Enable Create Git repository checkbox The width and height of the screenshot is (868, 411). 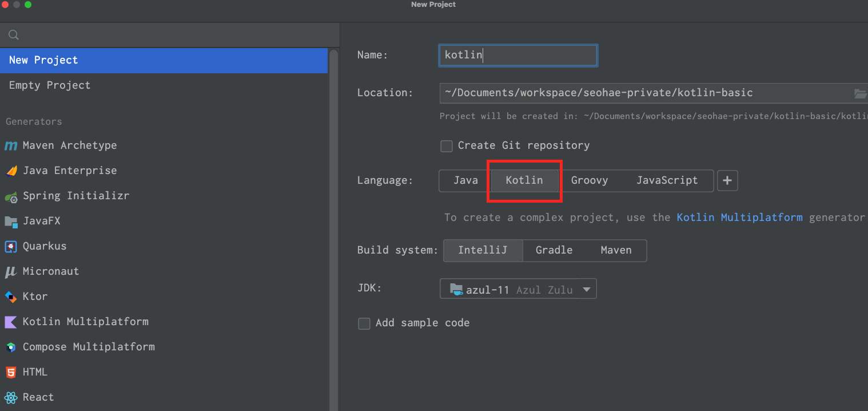coord(447,146)
